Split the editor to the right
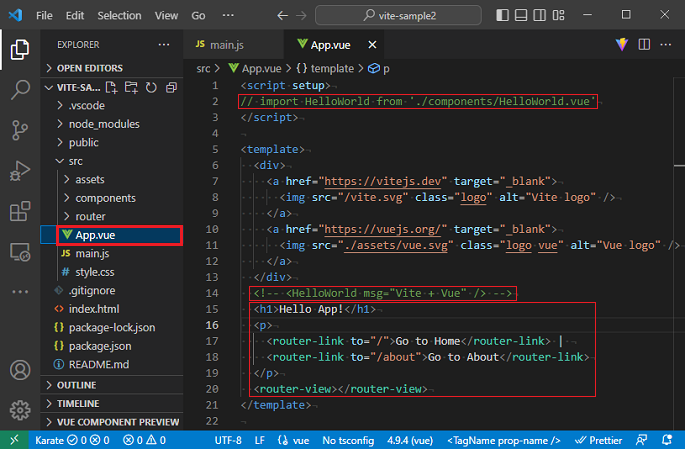Viewport: 685px width, 449px height. pyautogui.click(x=644, y=44)
